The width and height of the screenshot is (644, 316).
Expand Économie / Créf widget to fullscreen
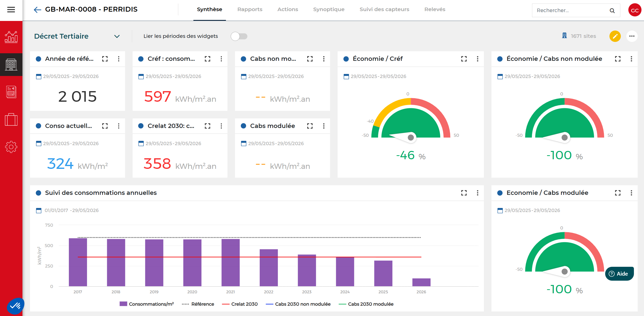click(464, 59)
